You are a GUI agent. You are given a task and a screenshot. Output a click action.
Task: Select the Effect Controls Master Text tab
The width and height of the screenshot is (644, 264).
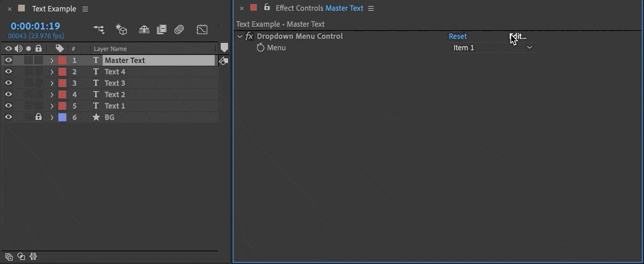click(319, 8)
